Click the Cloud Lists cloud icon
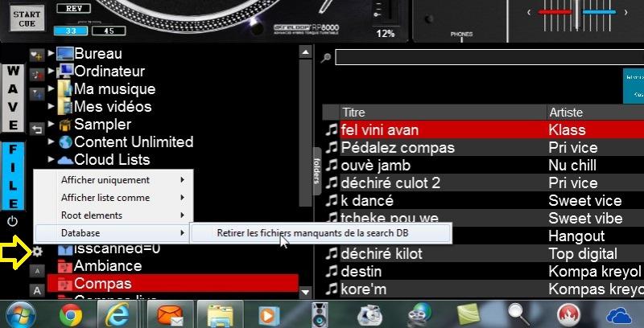 (65, 160)
